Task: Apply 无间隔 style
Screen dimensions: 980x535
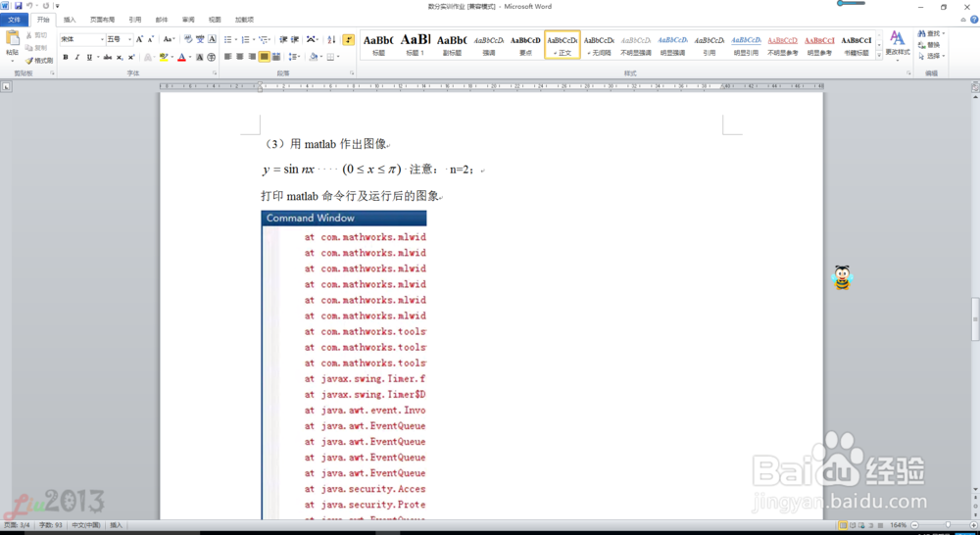Action: [x=599, y=44]
